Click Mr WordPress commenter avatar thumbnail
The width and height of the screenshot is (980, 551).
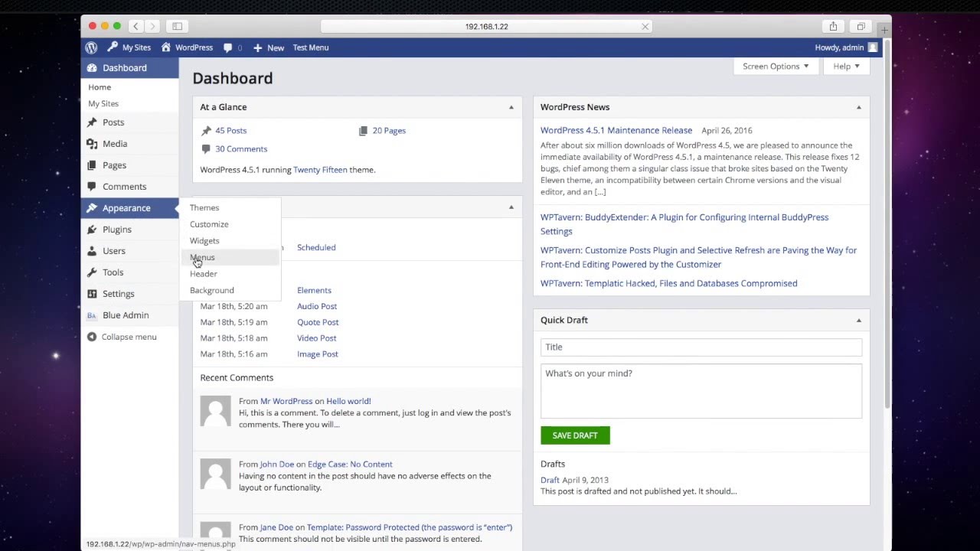click(x=215, y=411)
